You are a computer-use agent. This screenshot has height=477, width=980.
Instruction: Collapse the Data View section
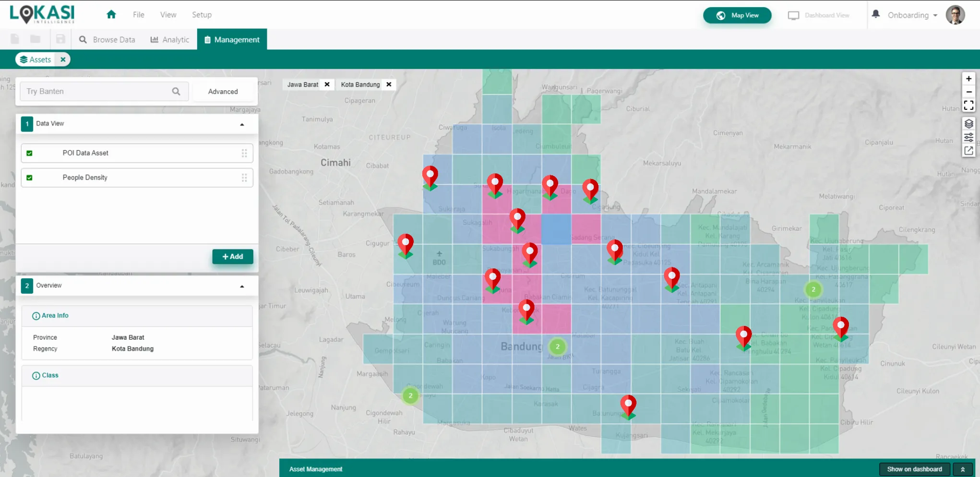click(x=242, y=124)
